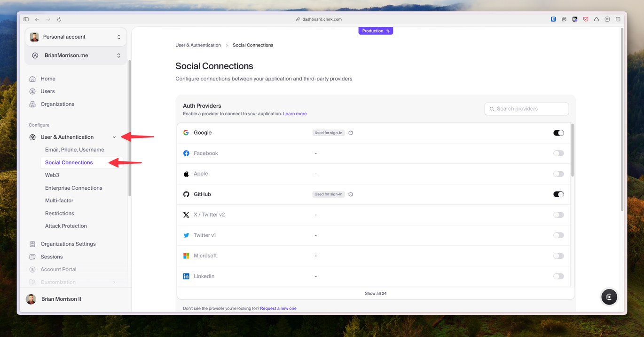644x337 pixels.
Task: Click the cloud extension icon
Action: (x=597, y=19)
